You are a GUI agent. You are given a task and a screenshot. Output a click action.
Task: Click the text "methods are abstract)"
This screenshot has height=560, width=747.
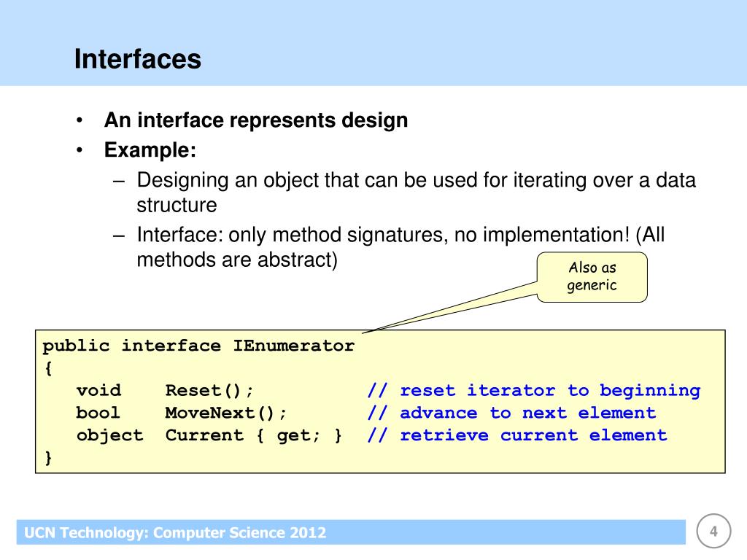point(237,260)
